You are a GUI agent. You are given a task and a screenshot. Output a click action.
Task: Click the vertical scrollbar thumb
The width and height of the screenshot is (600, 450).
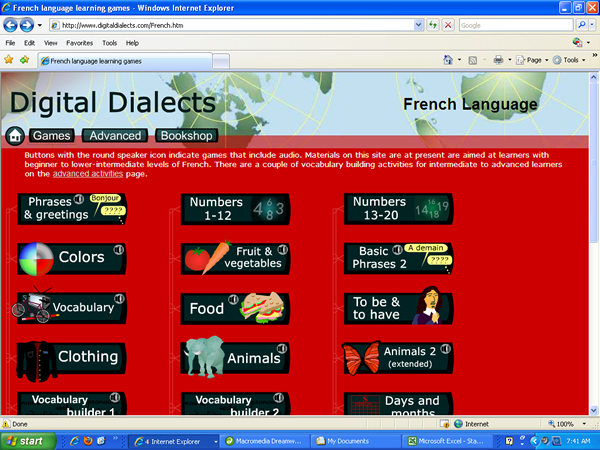(593, 163)
